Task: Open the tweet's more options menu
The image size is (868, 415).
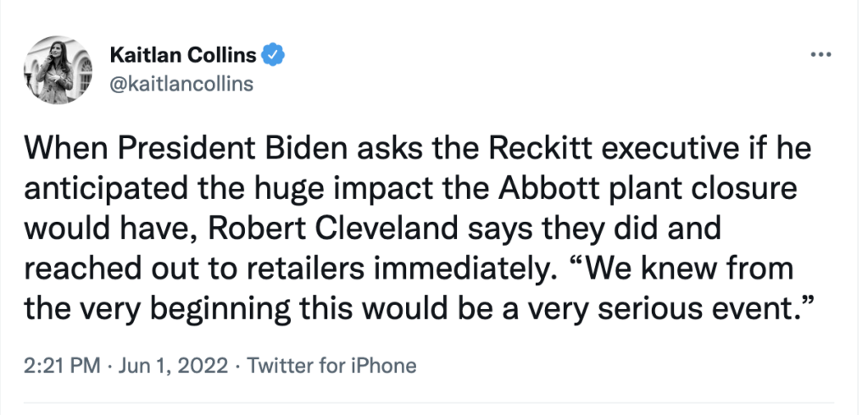Action: point(821,56)
